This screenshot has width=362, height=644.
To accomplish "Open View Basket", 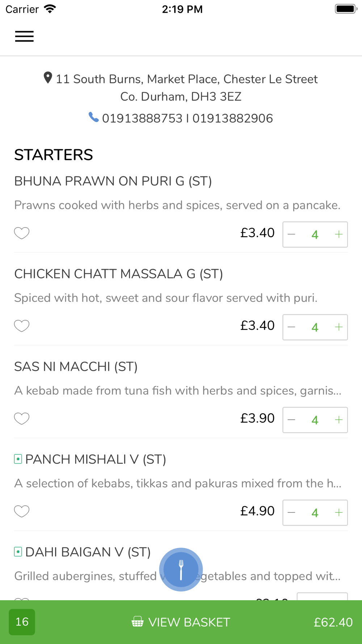I will 181,622.
